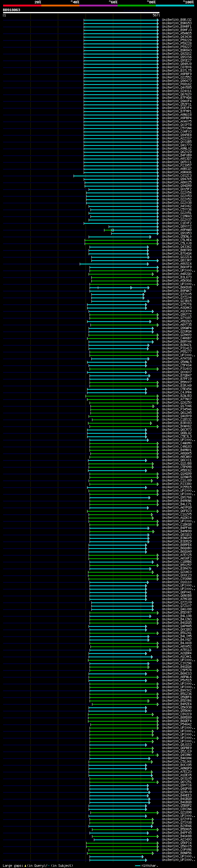Select hit label UniRef100_B4FUB9
The height and width of the screenshot is (868, 197).
pos(177,155)
